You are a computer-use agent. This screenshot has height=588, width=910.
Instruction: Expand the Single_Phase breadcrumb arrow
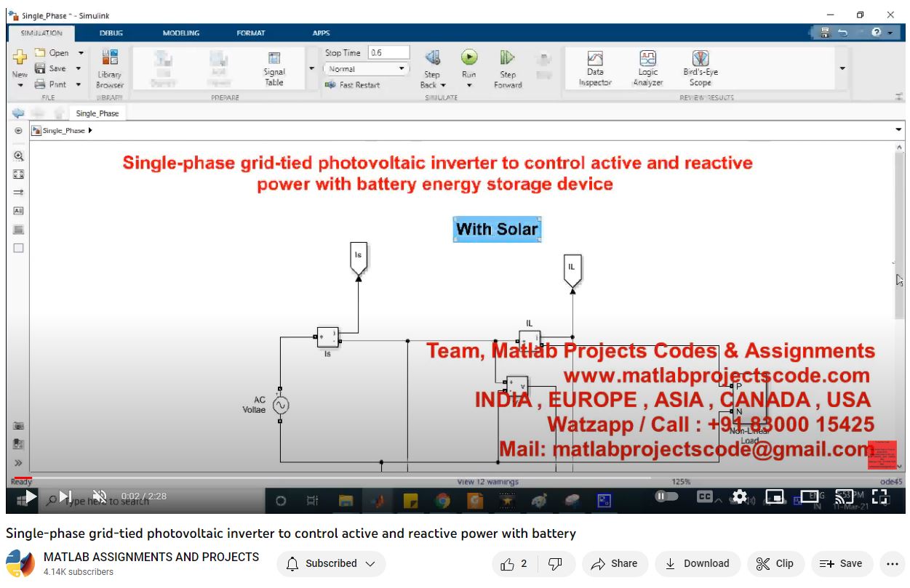[x=90, y=131]
